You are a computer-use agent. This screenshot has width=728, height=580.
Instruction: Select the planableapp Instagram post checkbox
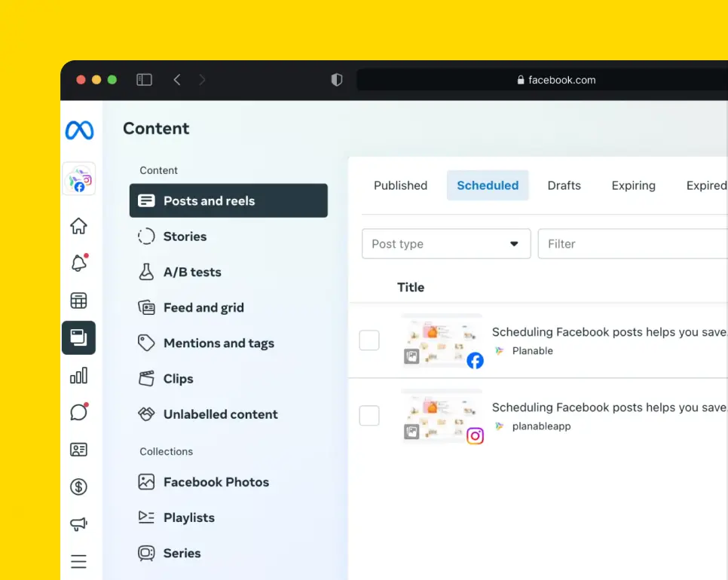click(x=369, y=415)
